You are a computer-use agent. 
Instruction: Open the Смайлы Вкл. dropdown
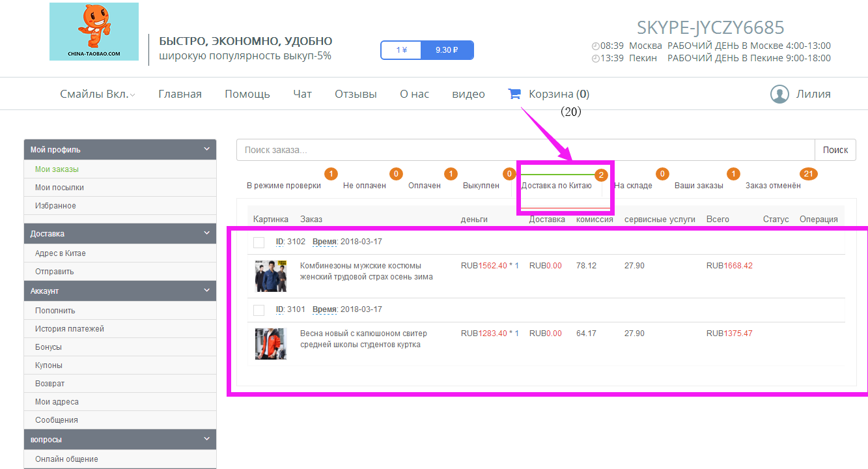tap(98, 94)
